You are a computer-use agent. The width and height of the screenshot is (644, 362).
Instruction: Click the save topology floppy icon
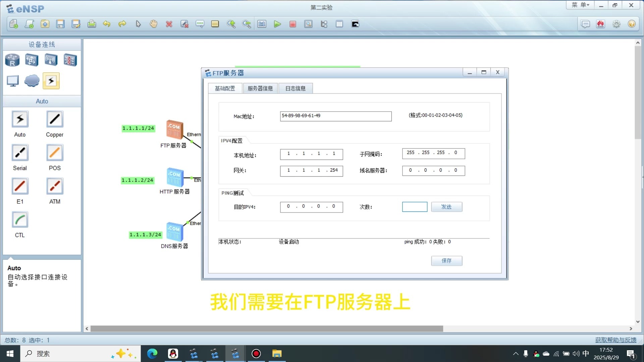(x=60, y=24)
